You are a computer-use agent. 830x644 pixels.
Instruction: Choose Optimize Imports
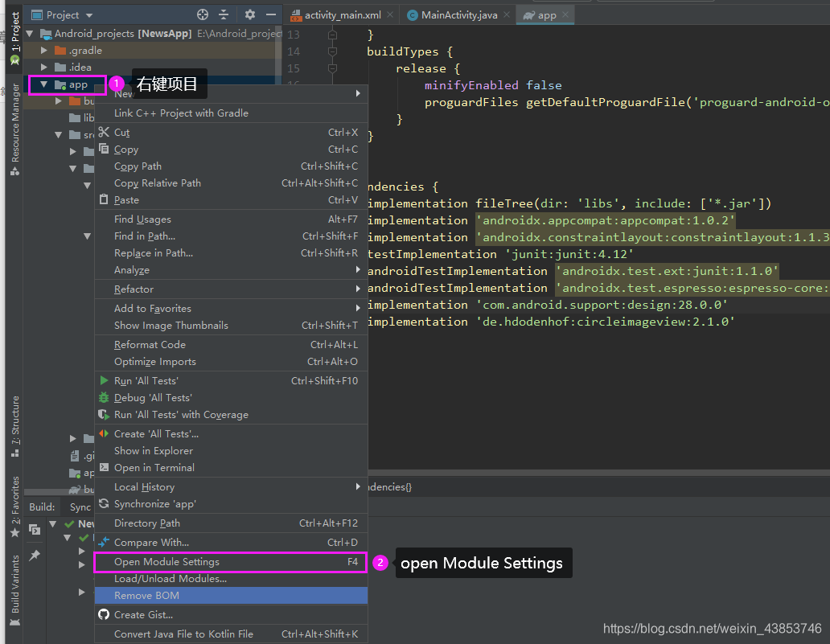point(231,362)
